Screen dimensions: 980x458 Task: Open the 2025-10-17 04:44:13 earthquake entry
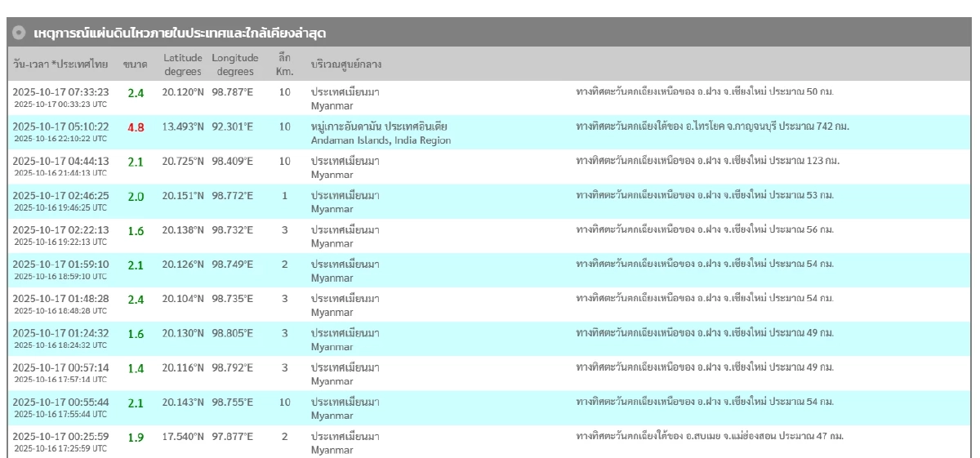pos(60,161)
